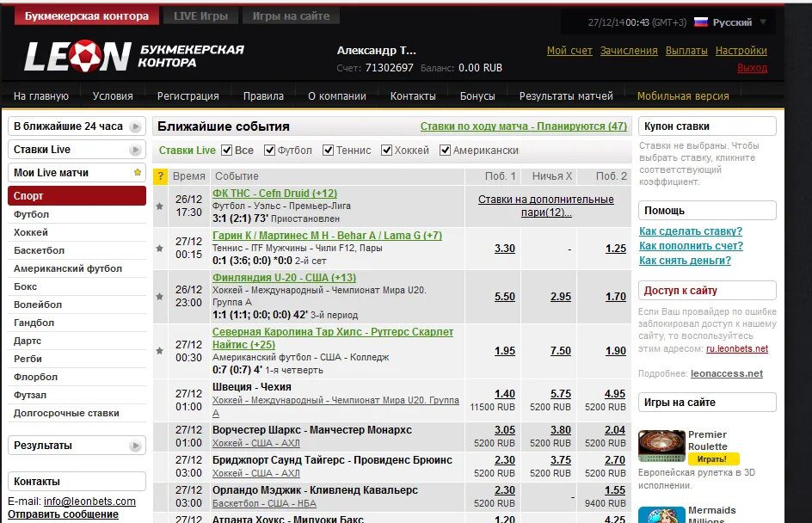Click info@leonbets.com email link
This screenshot has width=812, height=523.
(x=89, y=501)
